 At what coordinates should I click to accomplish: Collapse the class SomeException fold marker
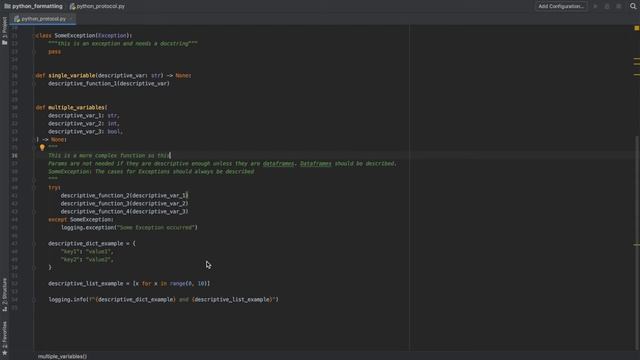[35, 36]
